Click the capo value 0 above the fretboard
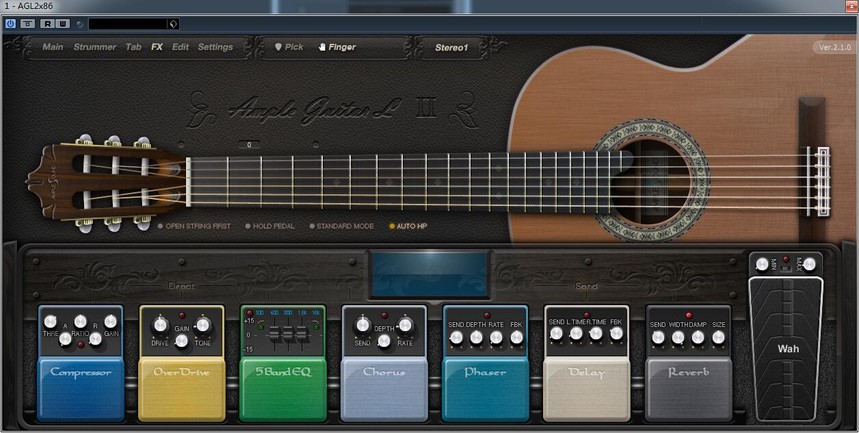The height and width of the screenshot is (433, 859). 249,145
